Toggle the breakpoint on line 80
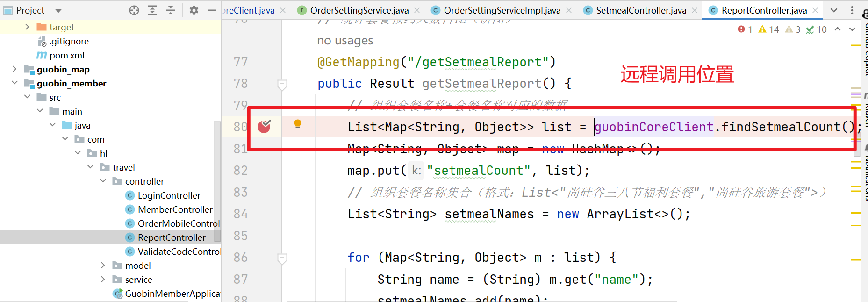 coord(264,126)
